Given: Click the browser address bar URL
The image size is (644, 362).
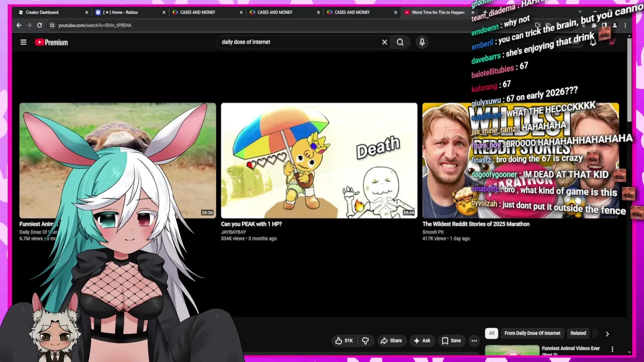Looking at the screenshot, I should 95,25.
